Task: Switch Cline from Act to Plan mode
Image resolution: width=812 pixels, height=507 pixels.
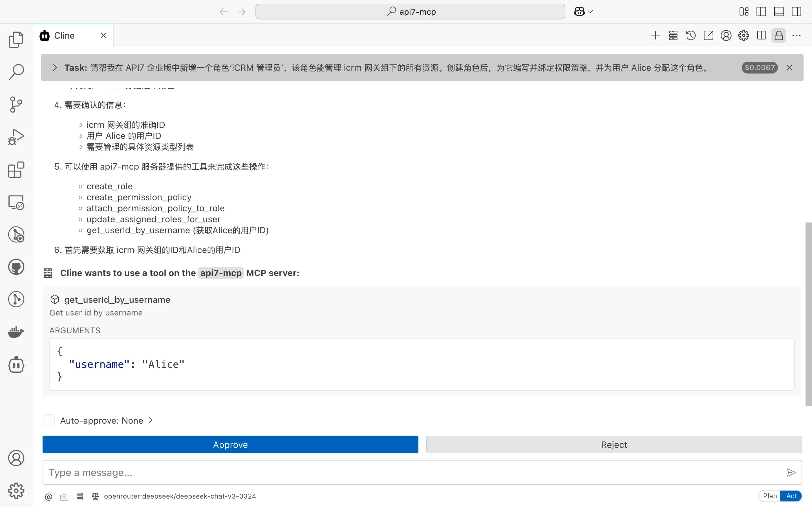Action: pos(770,496)
